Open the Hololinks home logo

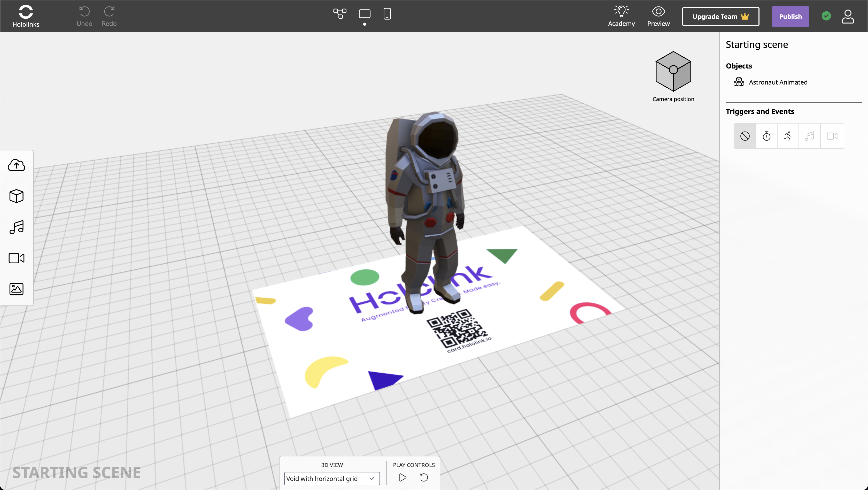[x=26, y=16]
